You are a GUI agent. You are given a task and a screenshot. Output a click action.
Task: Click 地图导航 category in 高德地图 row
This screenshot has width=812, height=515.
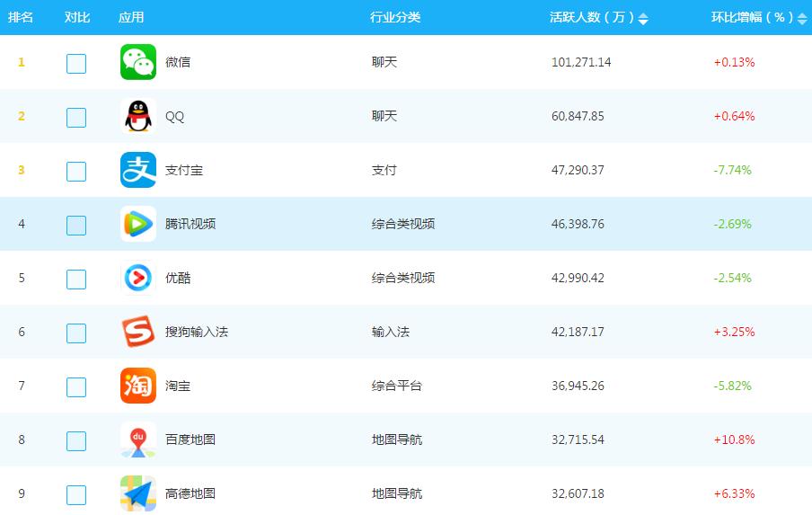pos(397,493)
